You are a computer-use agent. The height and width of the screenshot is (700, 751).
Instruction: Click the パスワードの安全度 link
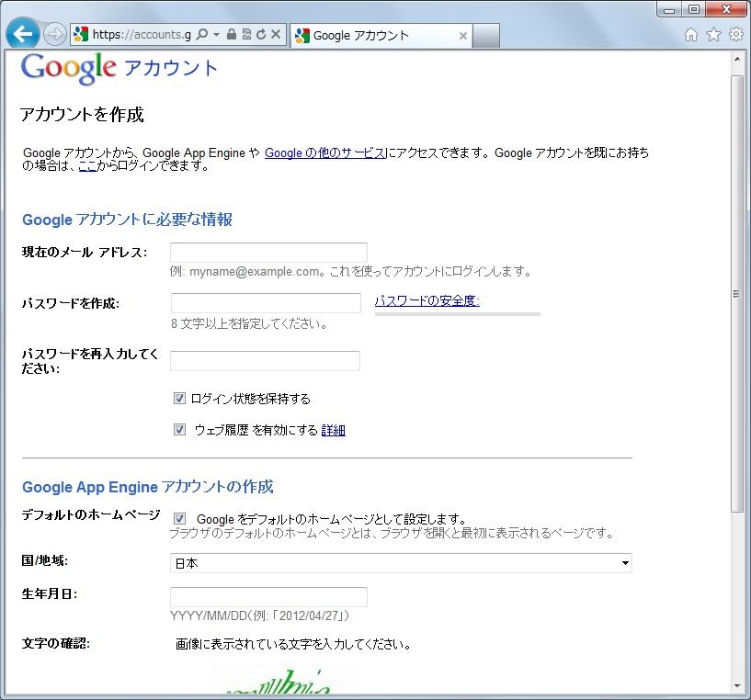coord(427,300)
